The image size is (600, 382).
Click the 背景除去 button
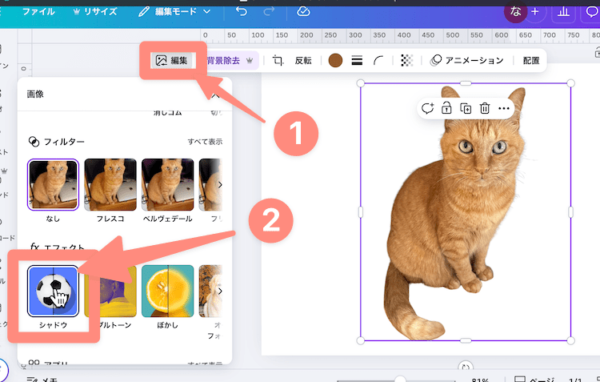point(230,60)
